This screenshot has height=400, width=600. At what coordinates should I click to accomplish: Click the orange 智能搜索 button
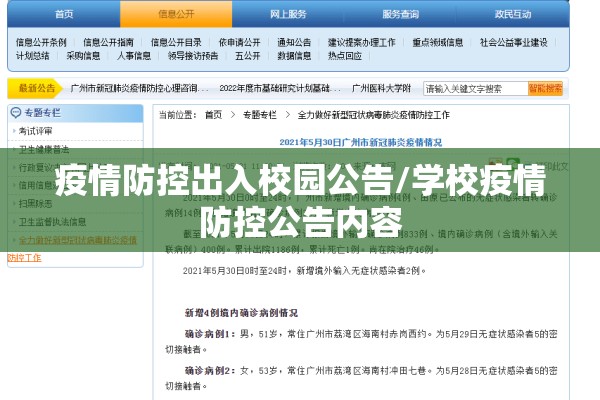(x=545, y=89)
